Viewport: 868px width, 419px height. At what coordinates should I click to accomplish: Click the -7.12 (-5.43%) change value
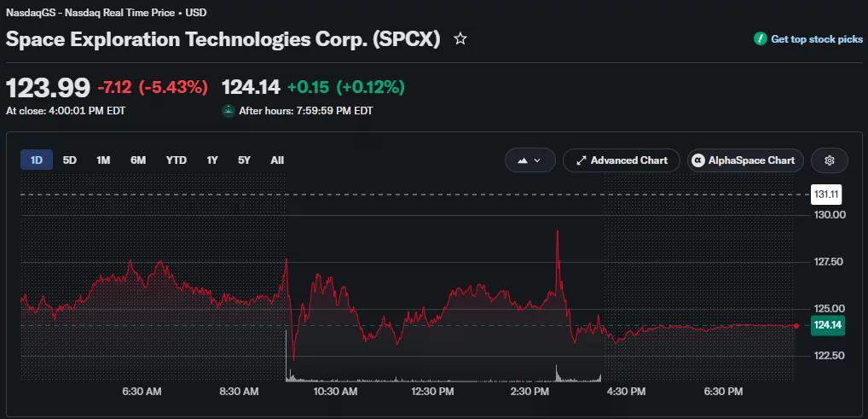pos(153,87)
